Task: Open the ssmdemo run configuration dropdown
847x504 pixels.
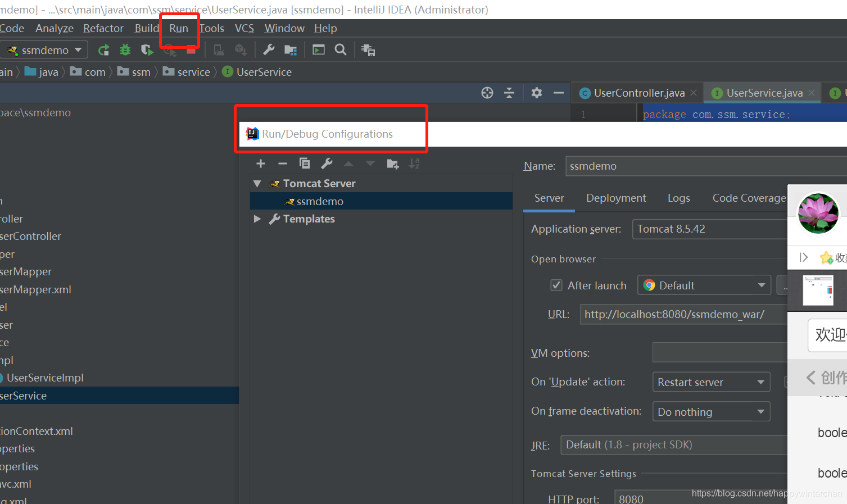Action: coord(44,50)
